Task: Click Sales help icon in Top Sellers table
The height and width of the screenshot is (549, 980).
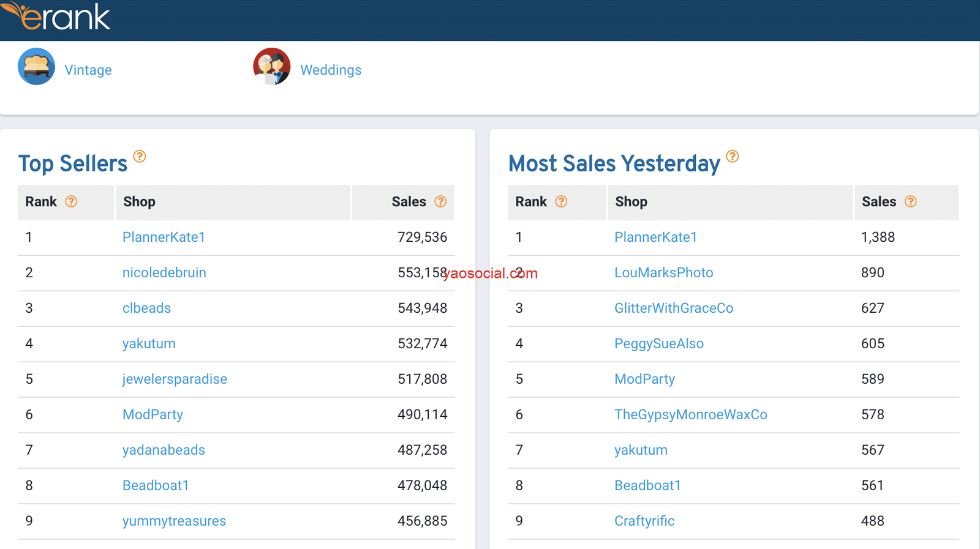Action: coord(440,202)
